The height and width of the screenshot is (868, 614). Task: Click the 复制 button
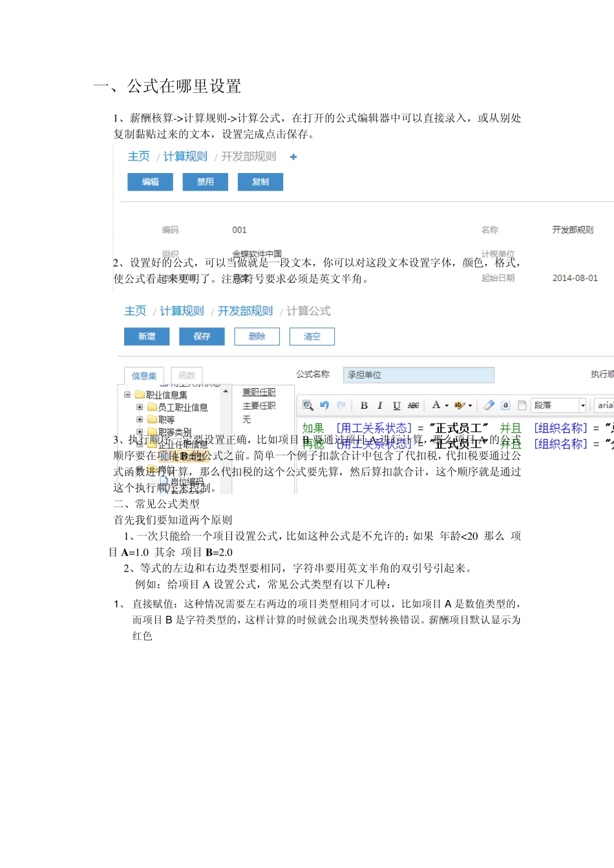pos(260,182)
